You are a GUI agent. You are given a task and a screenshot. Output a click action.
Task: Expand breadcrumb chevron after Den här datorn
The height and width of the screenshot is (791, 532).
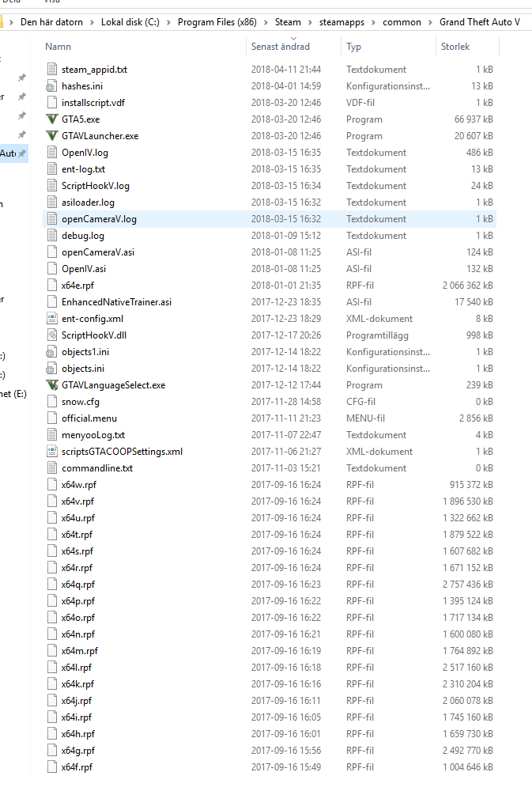(x=92, y=22)
